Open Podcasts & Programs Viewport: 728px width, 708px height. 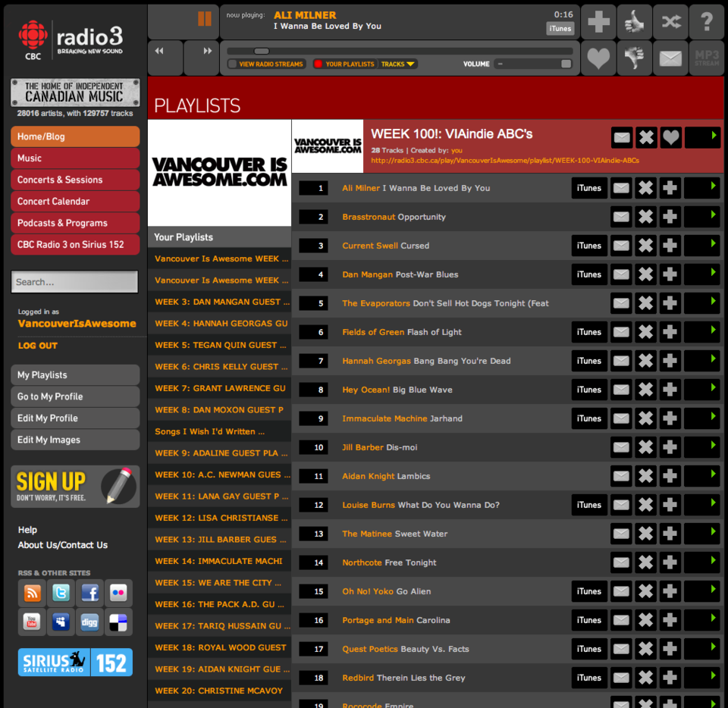coord(75,223)
